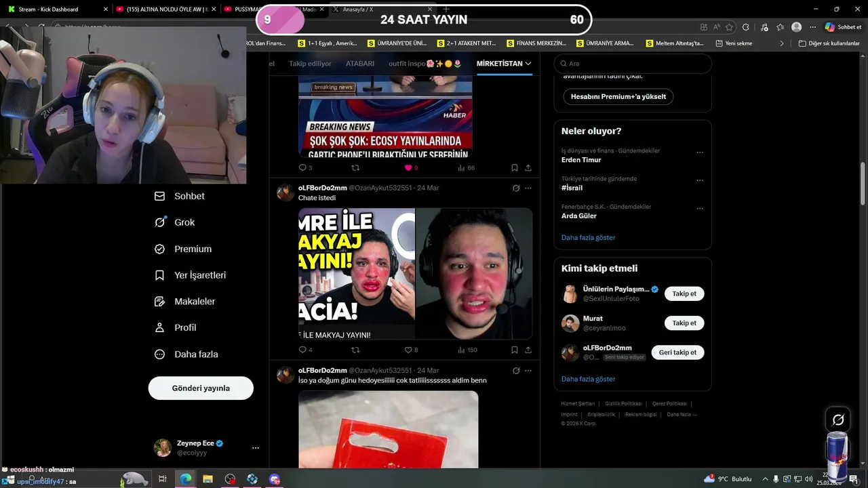The height and width of the screenshot is (488, 868).
Task: Switch to ATABARI tab
Action: (360, 64)
